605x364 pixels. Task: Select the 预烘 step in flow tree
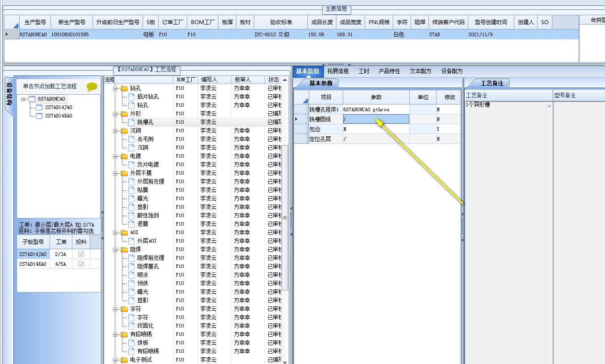(x=143, y=284)
